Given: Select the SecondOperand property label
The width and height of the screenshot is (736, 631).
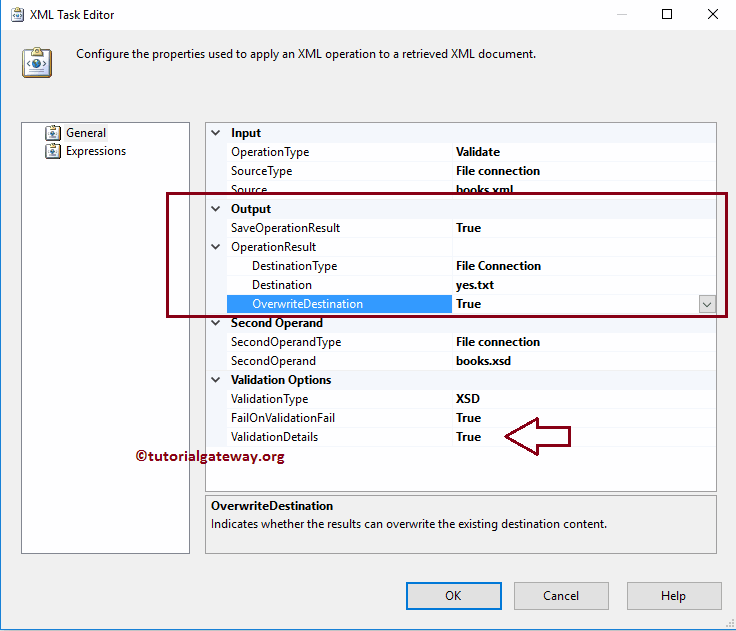Looking at the screenshot, I should pyautogui.click(x=273, y=361).
